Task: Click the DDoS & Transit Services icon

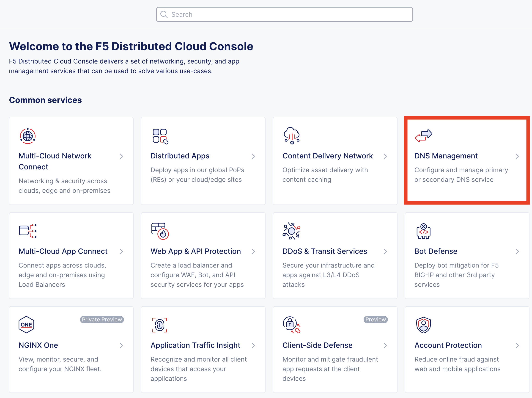Action: (291, 231)
